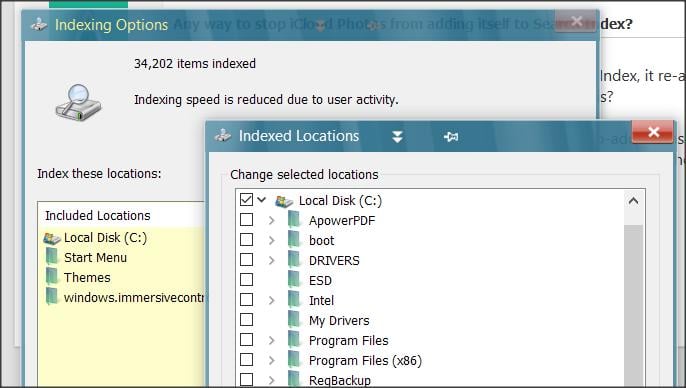Select the My Drivers tree label
This screenshot has height=388, width=686.
(339, 321)
